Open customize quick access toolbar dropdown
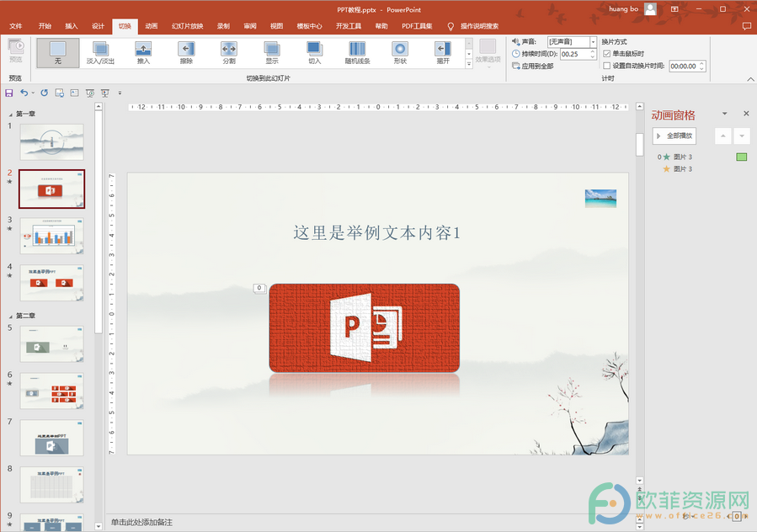The width and height of the screenshot is (757, 532). (120, 93)
